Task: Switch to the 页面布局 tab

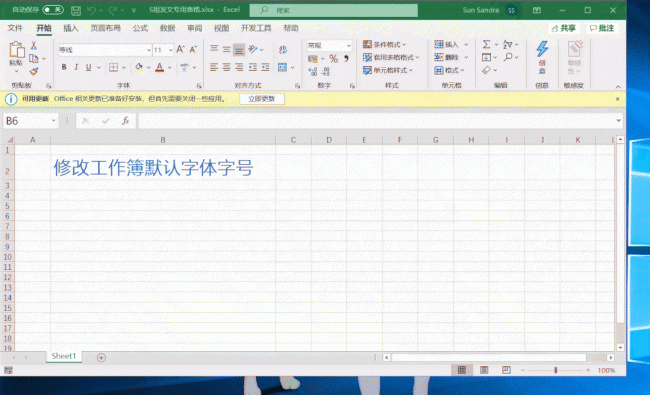Action: 105,28
